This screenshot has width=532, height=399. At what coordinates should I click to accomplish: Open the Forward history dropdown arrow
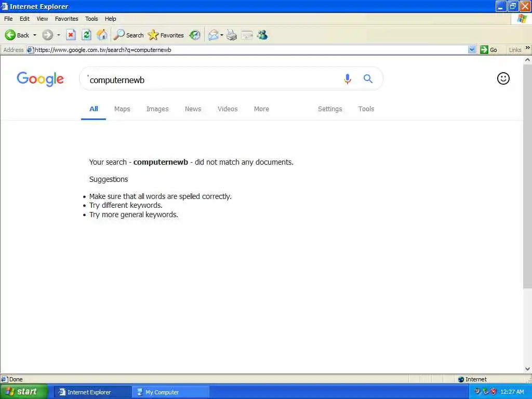[58, 35]
